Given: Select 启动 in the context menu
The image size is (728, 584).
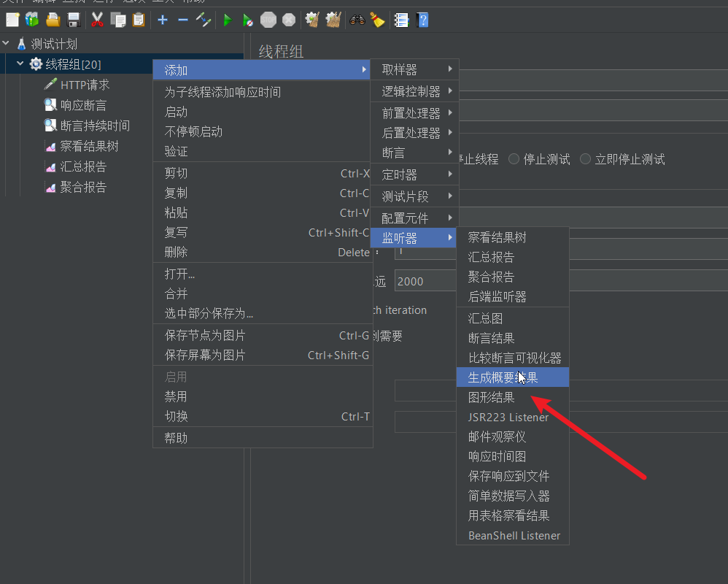Looking at the screenshot, I should pos(263,112).
